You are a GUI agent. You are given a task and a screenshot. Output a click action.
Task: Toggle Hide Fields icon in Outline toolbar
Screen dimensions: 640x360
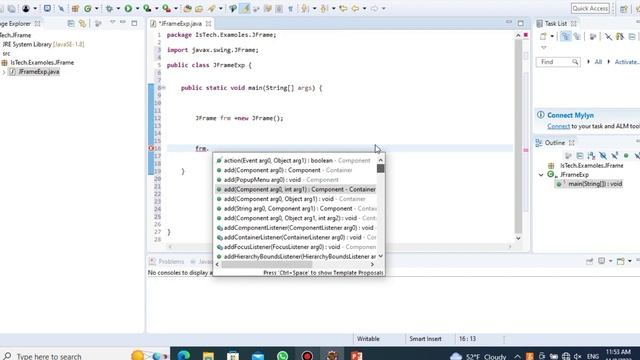coord(603,156)
